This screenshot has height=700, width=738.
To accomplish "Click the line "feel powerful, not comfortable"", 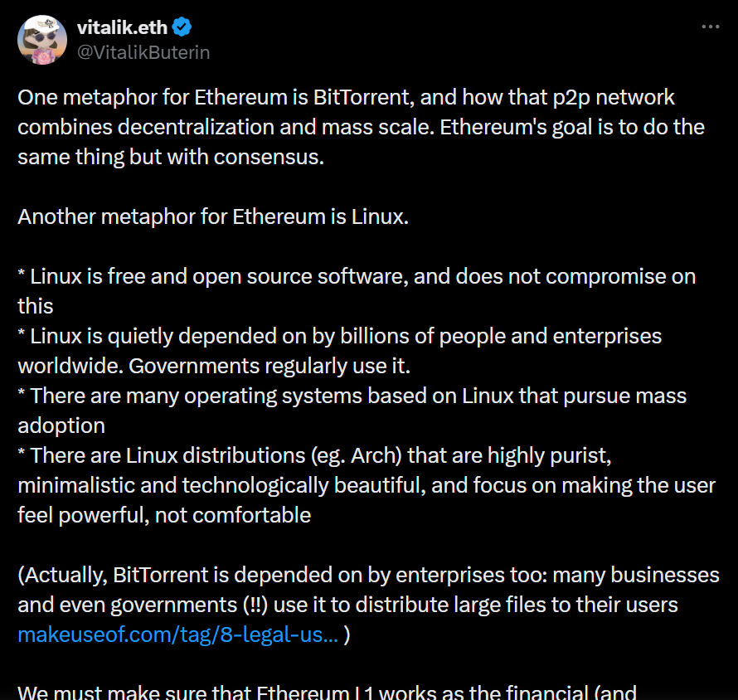I will point(164,515).
